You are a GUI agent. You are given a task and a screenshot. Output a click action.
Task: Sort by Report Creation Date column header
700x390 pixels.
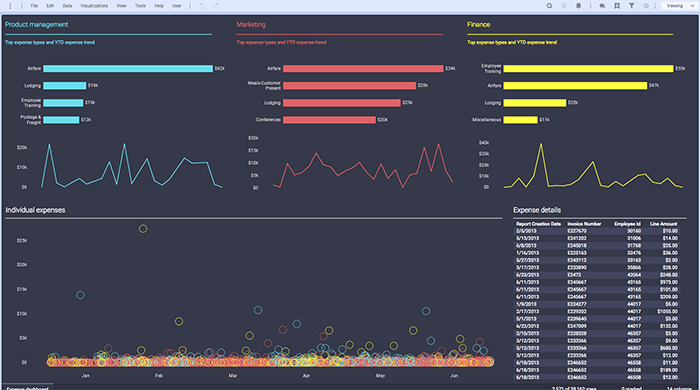point(538,224)
